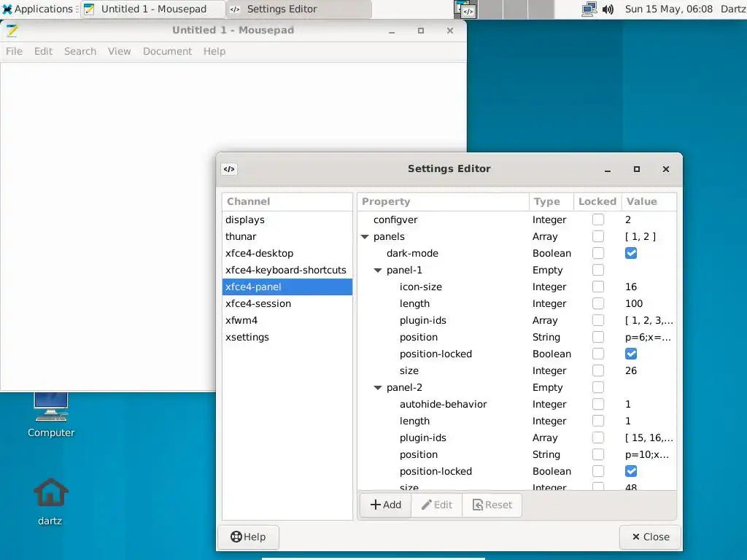Image resolution: width=747 pixels, height=560 pixels.
Task: Switch to Untitled 1 - Mousepad taskbar button
Action: pyautogui.click(x=153, y=9)
